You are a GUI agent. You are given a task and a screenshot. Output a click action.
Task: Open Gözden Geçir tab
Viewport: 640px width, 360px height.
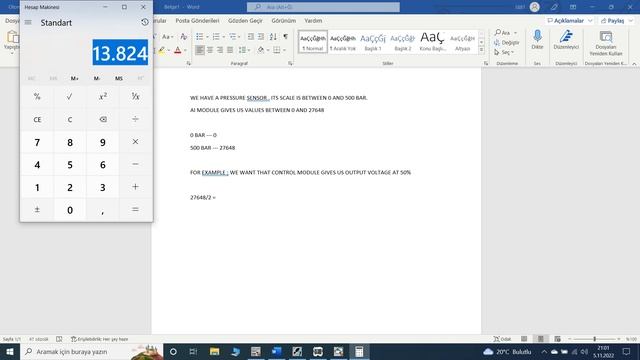[x=245, y=20]
